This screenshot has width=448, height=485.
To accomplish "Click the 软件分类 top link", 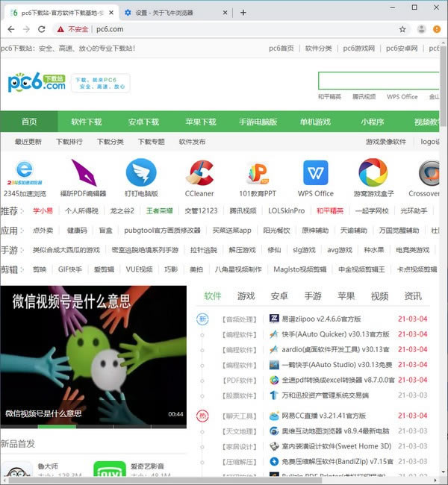I will (x=318, y=48).
